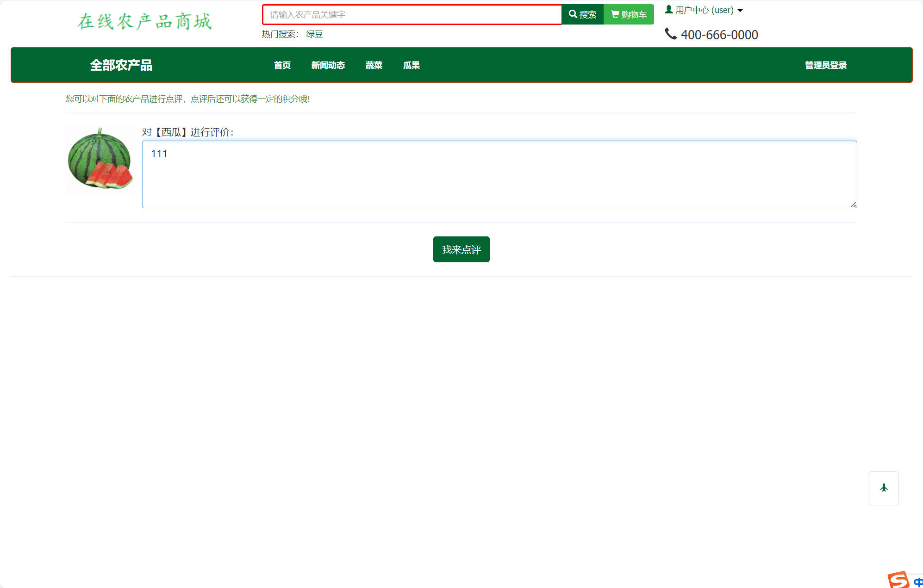The height and width of the screenshot is (588, 923).
Task: Click the text area resize handle
Action: coord(853,204)
